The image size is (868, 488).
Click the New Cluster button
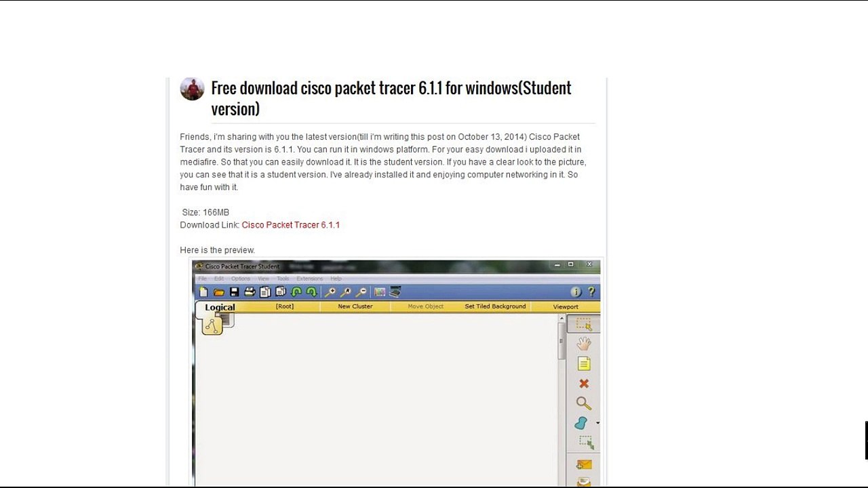pyautogui.click(x=355, y=306)
